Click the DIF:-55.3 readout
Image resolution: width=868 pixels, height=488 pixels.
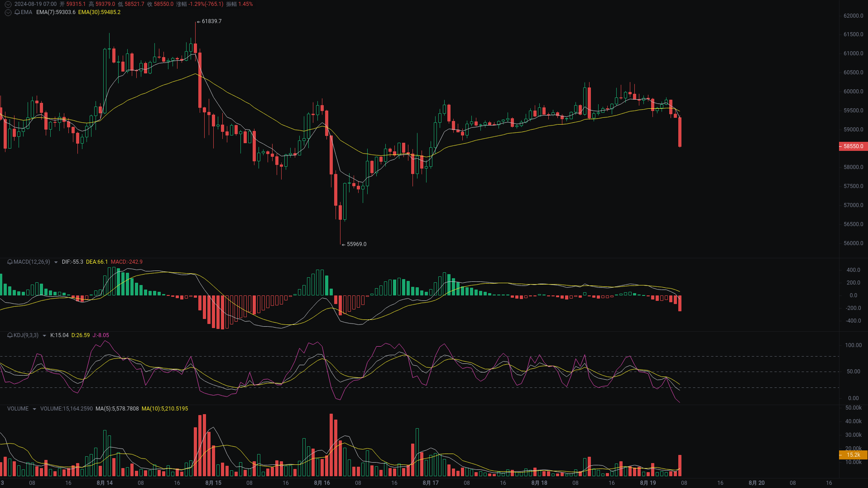coord(72,262)
